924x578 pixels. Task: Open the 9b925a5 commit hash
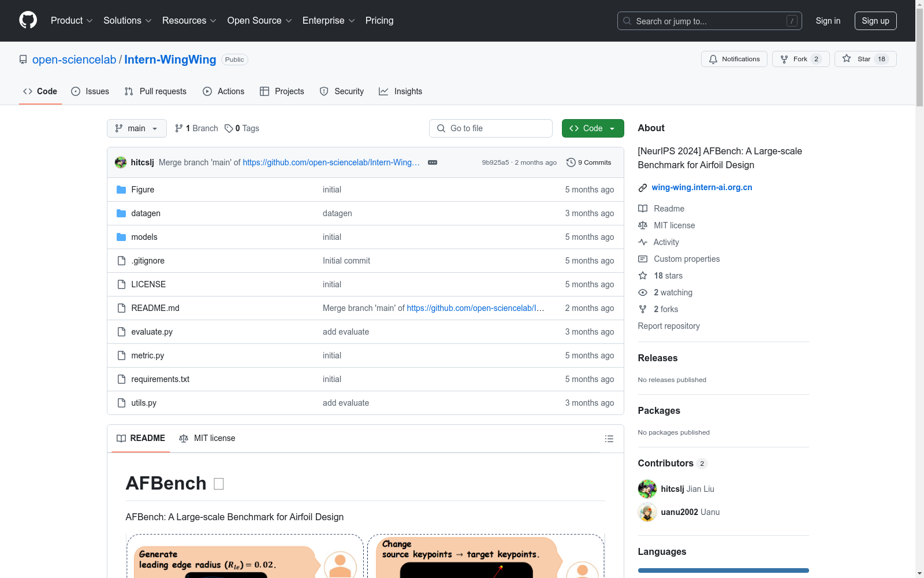tap(495, 162)
